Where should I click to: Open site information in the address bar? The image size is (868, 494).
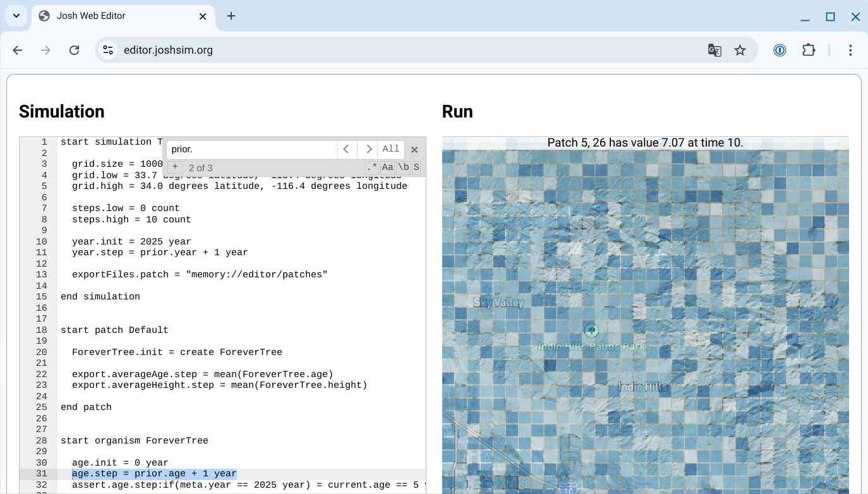[x=108, y=49]
